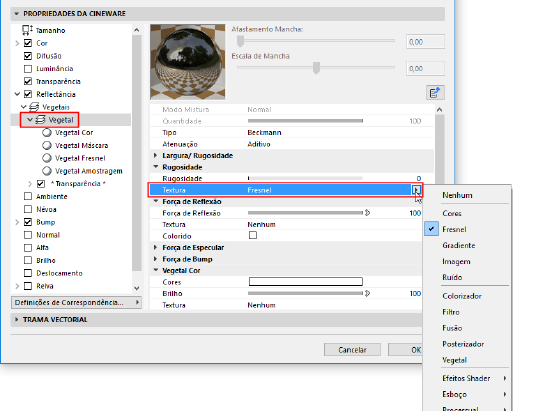Image resolution: width=540 pixels, height=411 pixels.
Task: Collapse the Reflectância tree node
Action: pyautogui.click(x=17, y=94)
